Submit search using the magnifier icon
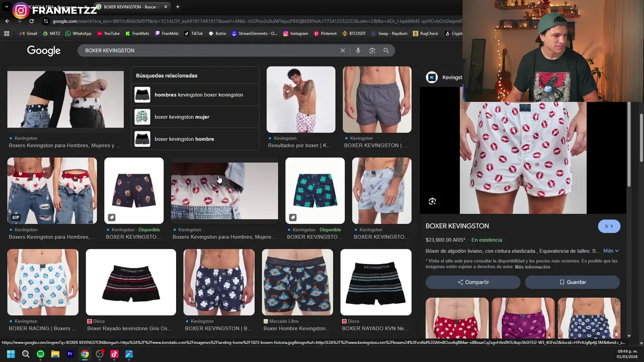The image size is (644, 362). [x=386, y=50]
